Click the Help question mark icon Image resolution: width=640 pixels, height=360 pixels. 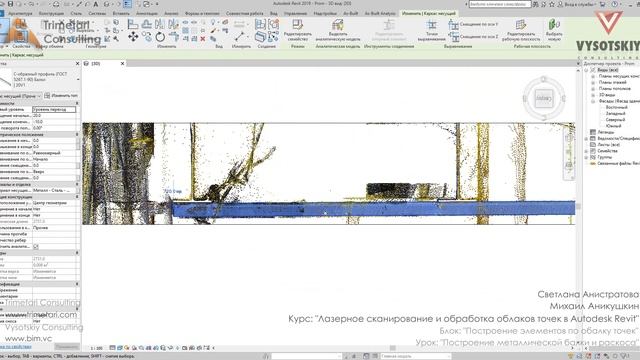615,4
